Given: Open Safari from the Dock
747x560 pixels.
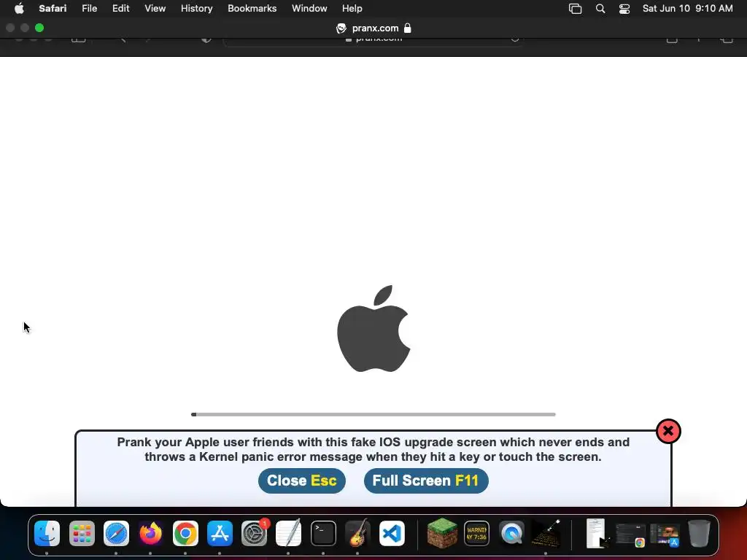Looking at the screenshot, I should click(x=116, y=533).
